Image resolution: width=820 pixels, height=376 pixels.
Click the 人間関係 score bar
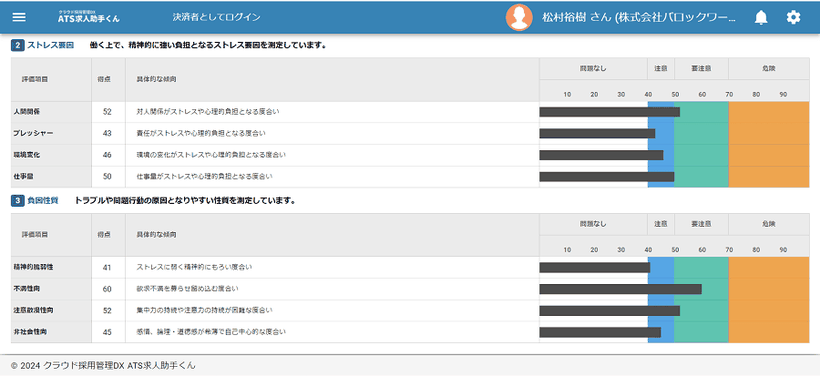pos(609,112)
